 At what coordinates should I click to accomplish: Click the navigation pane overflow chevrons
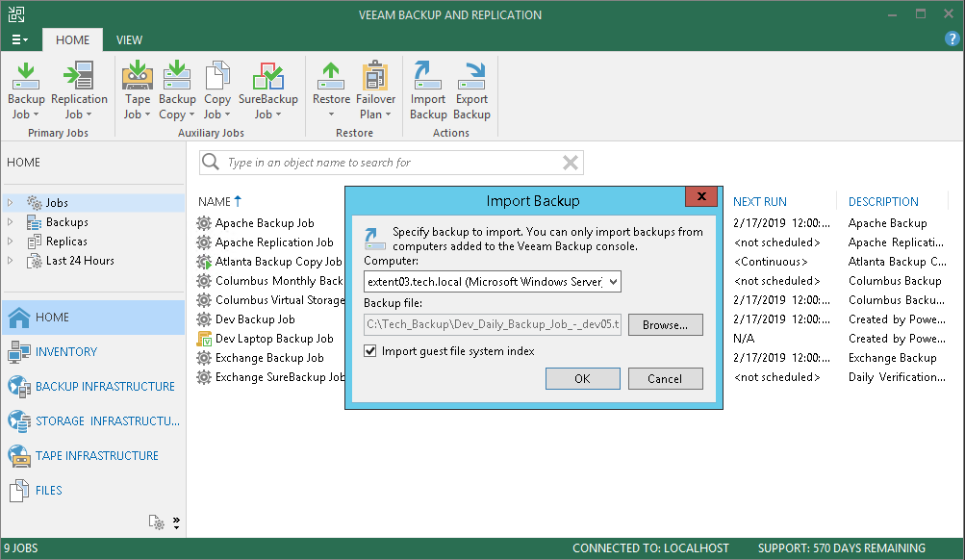(177, 523)
